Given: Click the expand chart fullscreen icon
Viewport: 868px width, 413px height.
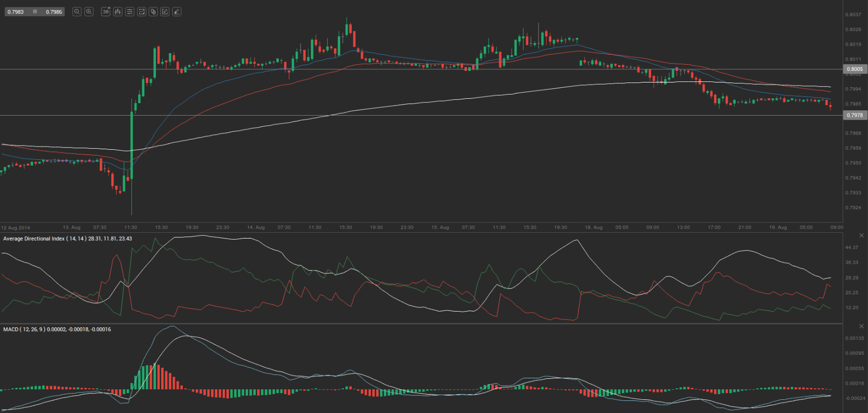Looking at the screenshot, I should [141, 12].
